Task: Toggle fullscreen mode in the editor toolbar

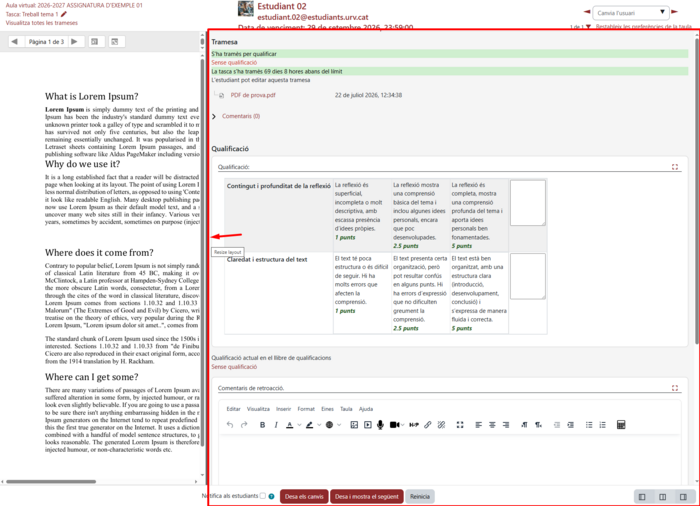Action: click(x=460, y=425)
